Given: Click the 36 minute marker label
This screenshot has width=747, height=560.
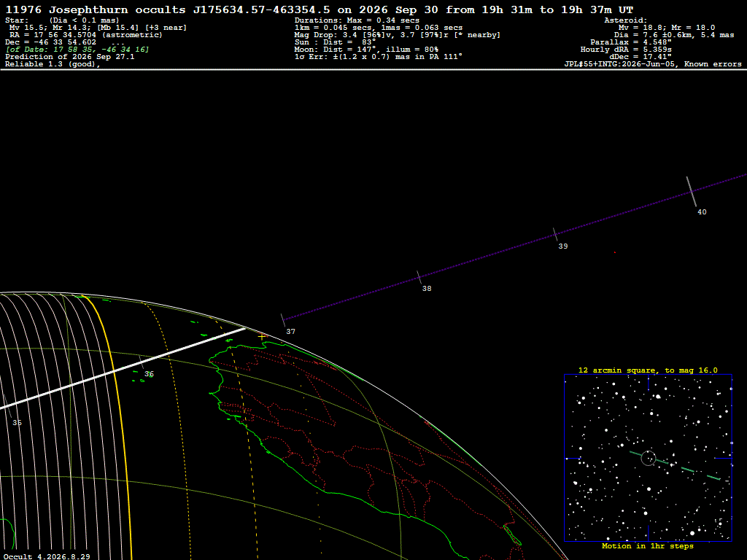Looking at the screenshot, I should tap(149, 374).
